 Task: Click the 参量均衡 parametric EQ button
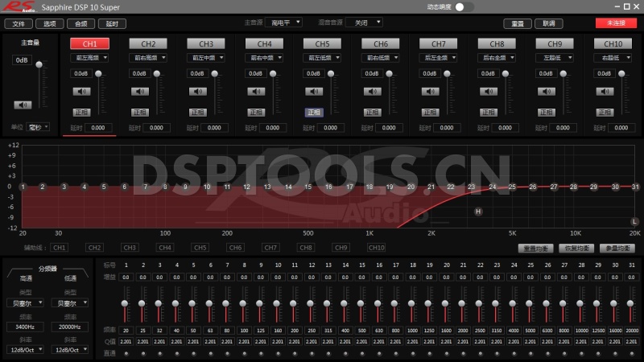617,249
